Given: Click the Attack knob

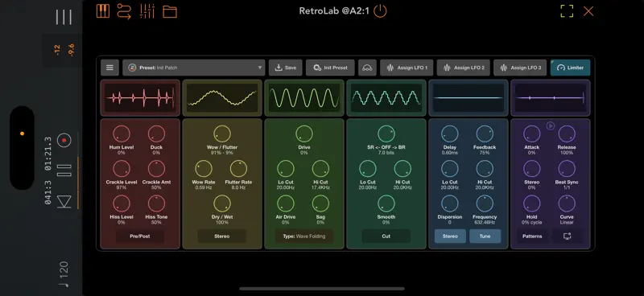Looking at the screenshot, I should [x=532, y=134].
